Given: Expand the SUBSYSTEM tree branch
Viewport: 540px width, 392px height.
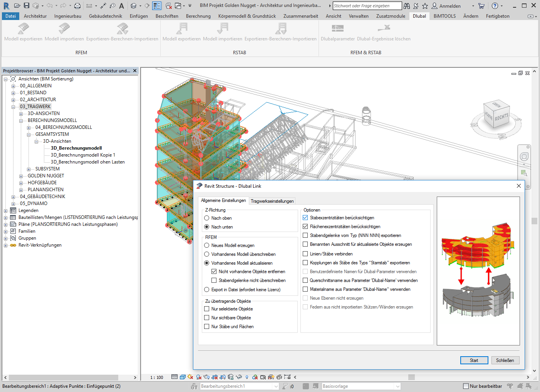Looking at the screenshot, I should [28, 168].
